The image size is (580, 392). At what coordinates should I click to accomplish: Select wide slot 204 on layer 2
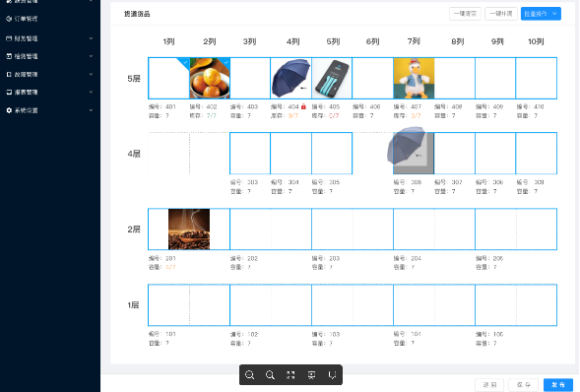click(434, 229)
